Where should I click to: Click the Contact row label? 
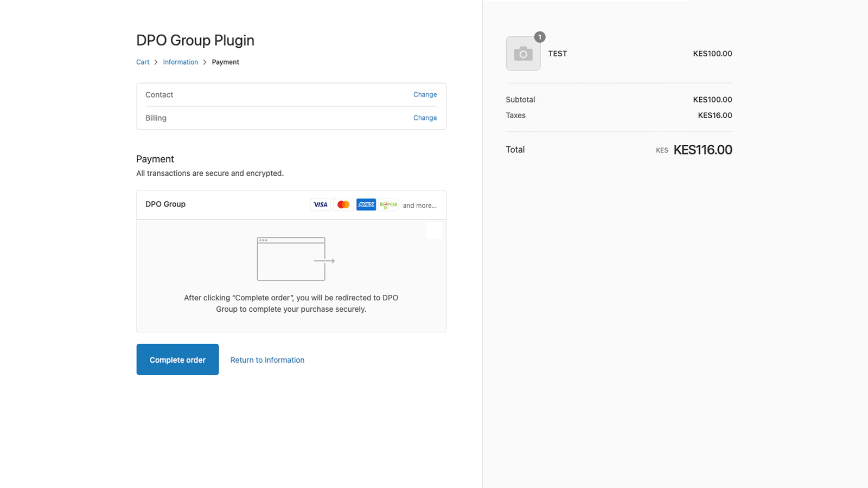tap(159, 95)
